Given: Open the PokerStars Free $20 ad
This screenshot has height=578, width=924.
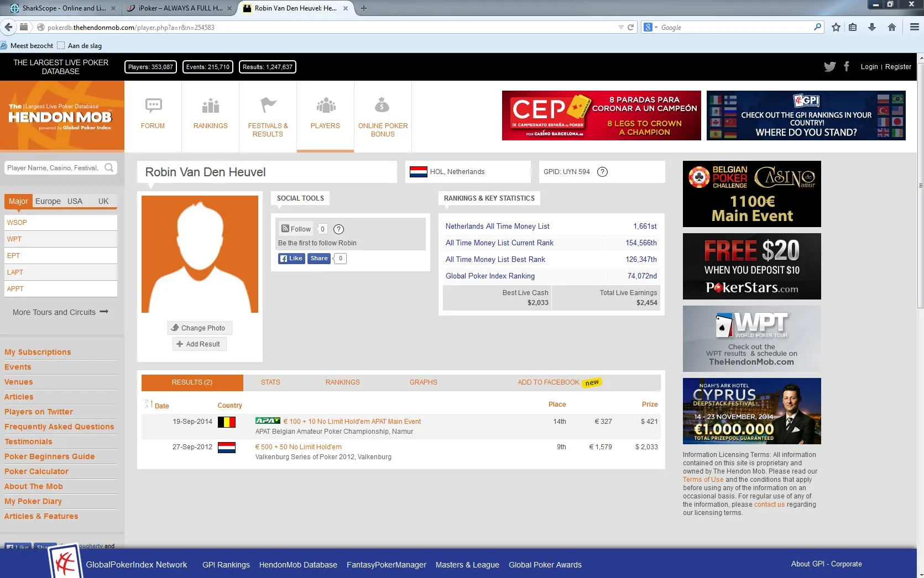Looking at the screenshot, I should (751, 266).
